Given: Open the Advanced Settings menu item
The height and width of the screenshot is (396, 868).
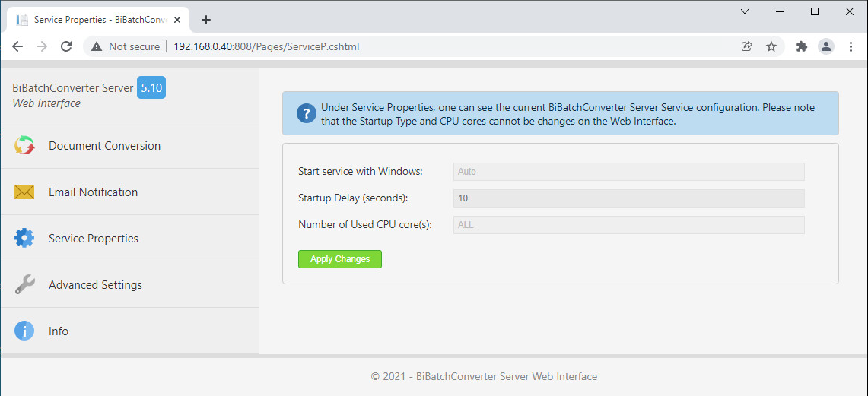Looking at the screenshot, I should click(95, 285).
